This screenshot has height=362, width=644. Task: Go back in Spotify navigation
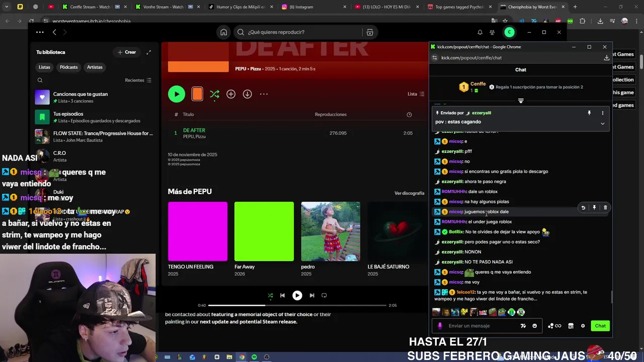click(x=54, y=32)
